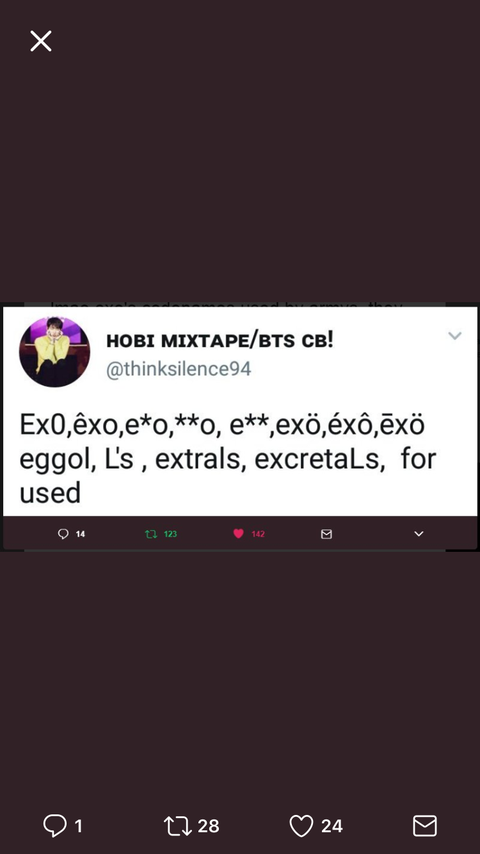Image resolution: width=480 pixels, height=854 pixels.
Task: Open the HOBI MIXTAPE profile avatar
Action: (x=54, y=351)
